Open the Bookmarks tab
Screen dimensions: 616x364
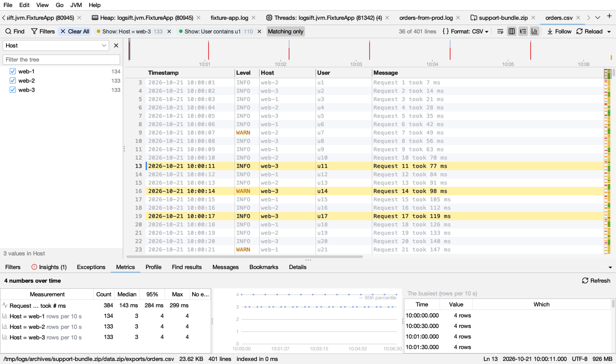264,267
